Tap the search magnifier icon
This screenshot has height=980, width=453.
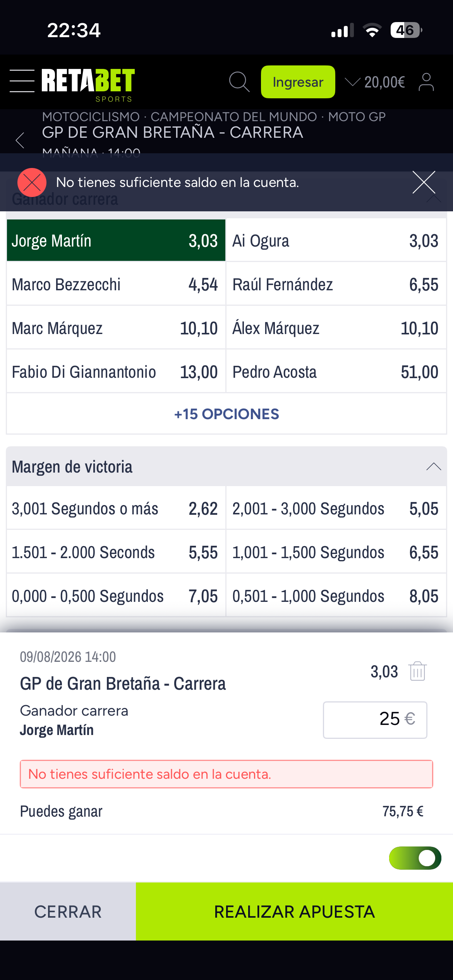click(x=239, y=82)
